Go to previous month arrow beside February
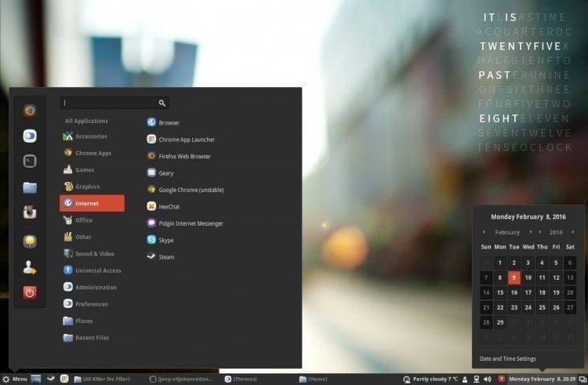Screen dimensions: 588x385 pyautogui.click(x=484, y=232)
